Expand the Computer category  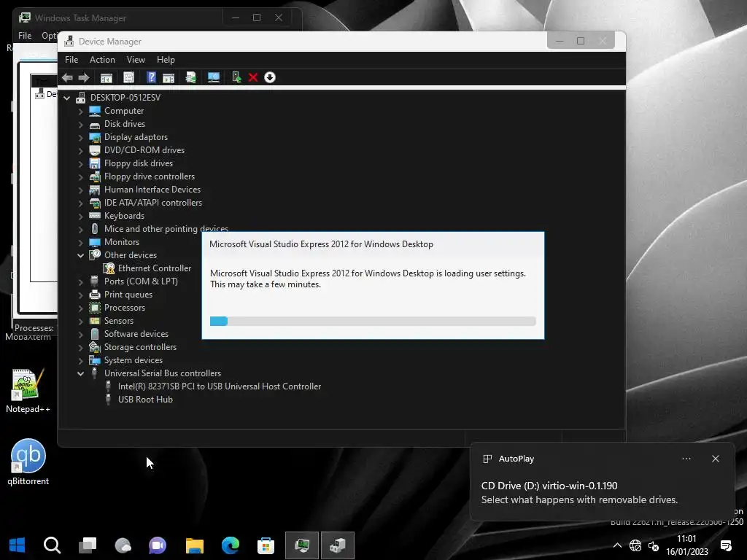[x=80, y=111]
